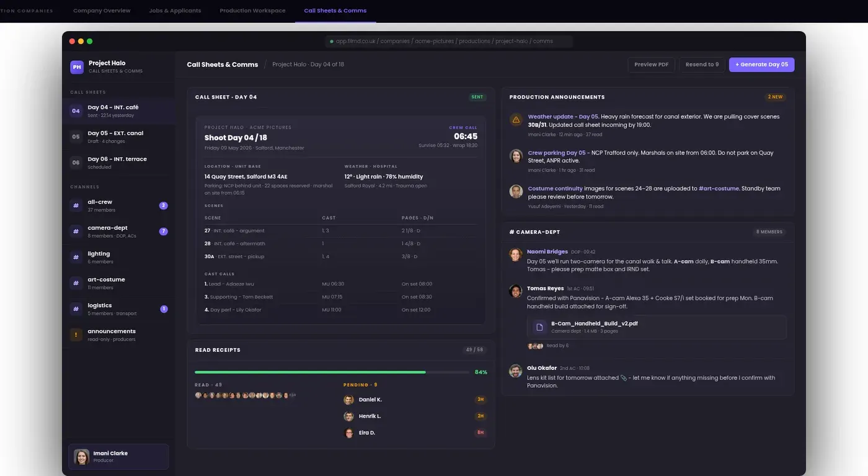Switch to Jobs & Applicants tab
This screenshot has height=476, width=868.
175,11
